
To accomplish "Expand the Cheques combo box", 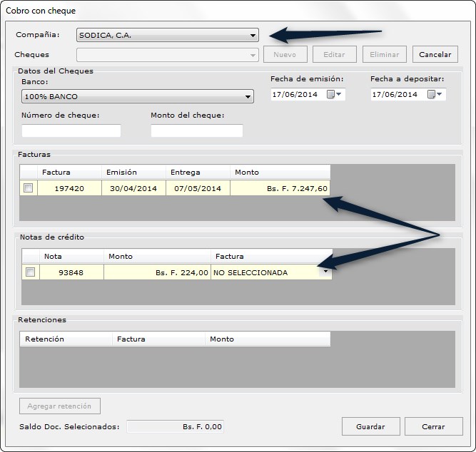I will [x=168, y=55].
